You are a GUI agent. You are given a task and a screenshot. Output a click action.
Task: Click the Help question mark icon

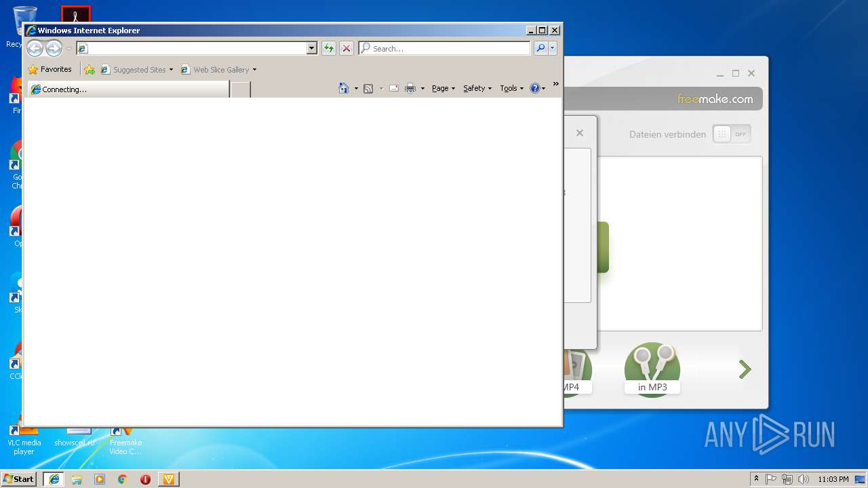point(534,88)
